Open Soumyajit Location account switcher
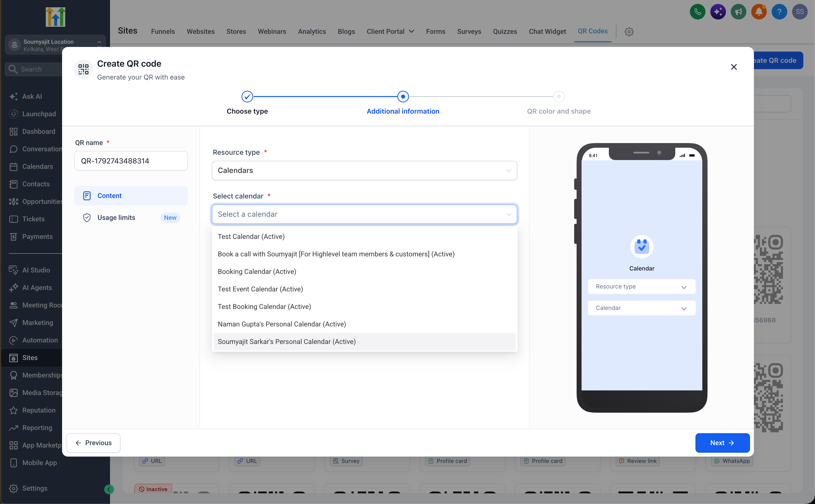This screenshot has width=815, height=504. [x=55, y=45]
